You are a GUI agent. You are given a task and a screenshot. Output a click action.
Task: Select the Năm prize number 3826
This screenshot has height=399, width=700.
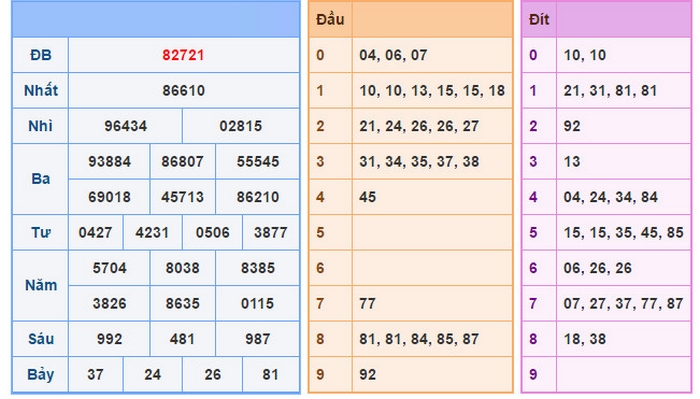coord(109,303)
